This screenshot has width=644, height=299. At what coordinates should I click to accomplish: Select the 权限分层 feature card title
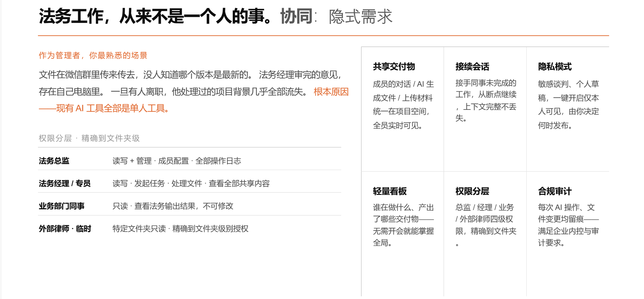point(472,191)
